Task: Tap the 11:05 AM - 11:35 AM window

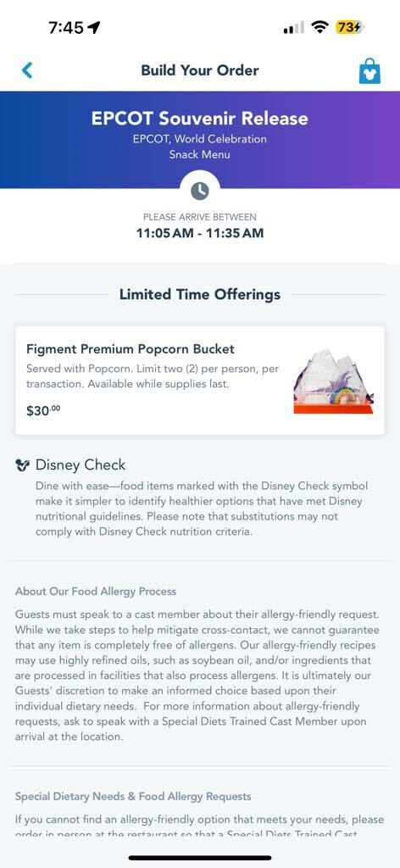Action: tap(200, 233)
